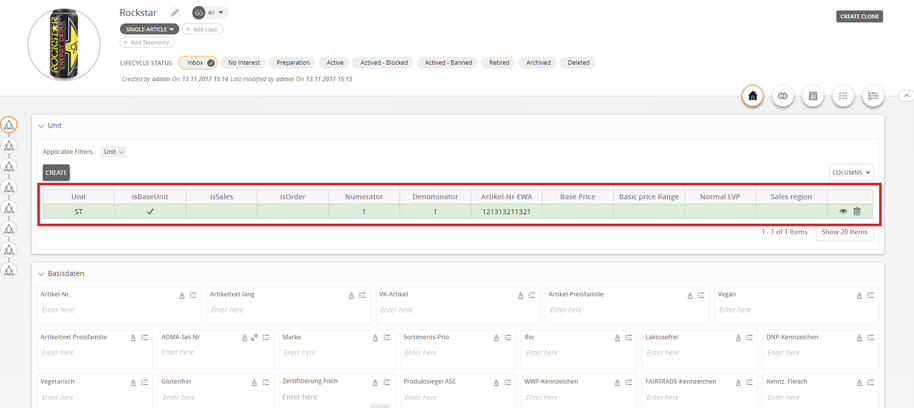Screen dimensions: 914x408
Task: Click the pencil edit icon beside Rockstar
Action: point(174,13)
